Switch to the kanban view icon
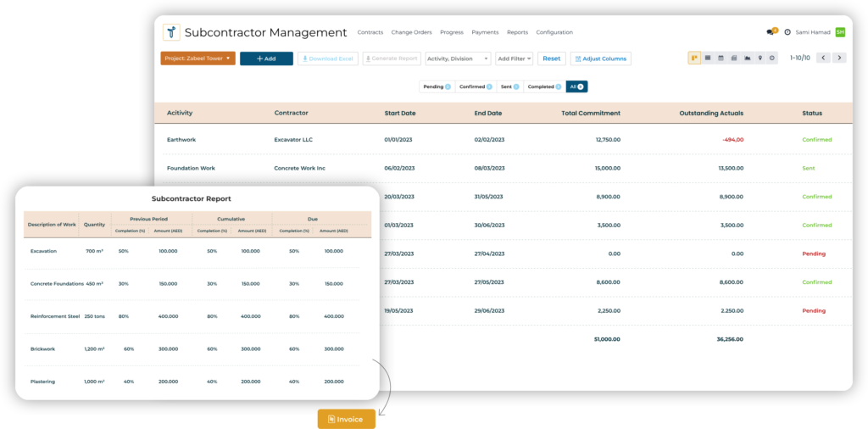The height and width of the screenshot is (429, 868). pos(694,58)
